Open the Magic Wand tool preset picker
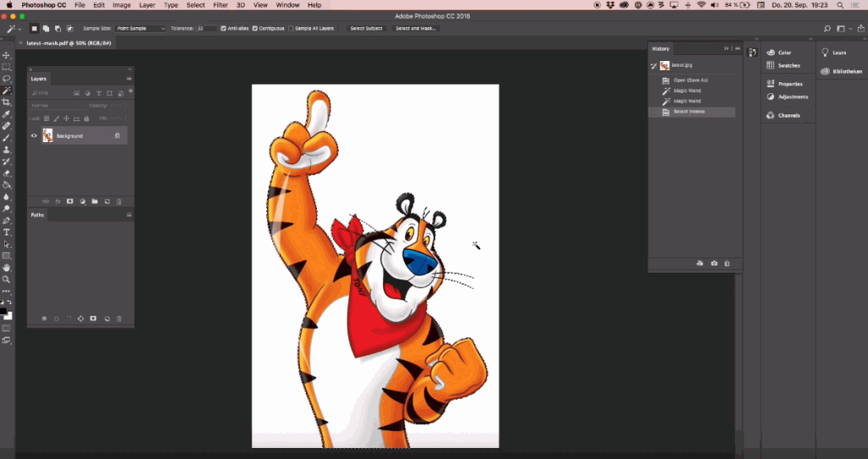The image size is (868, 459). coord(14,28)
